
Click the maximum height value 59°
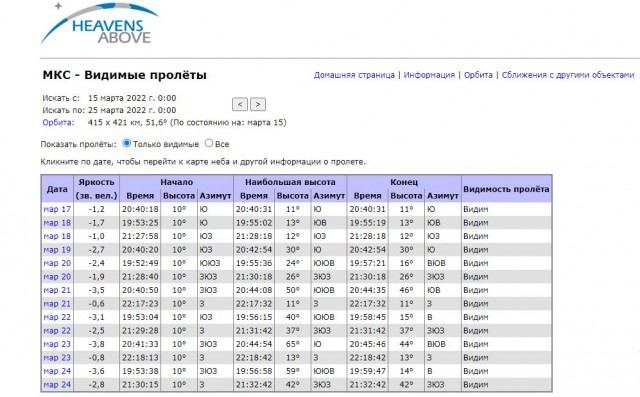(293, 371)
